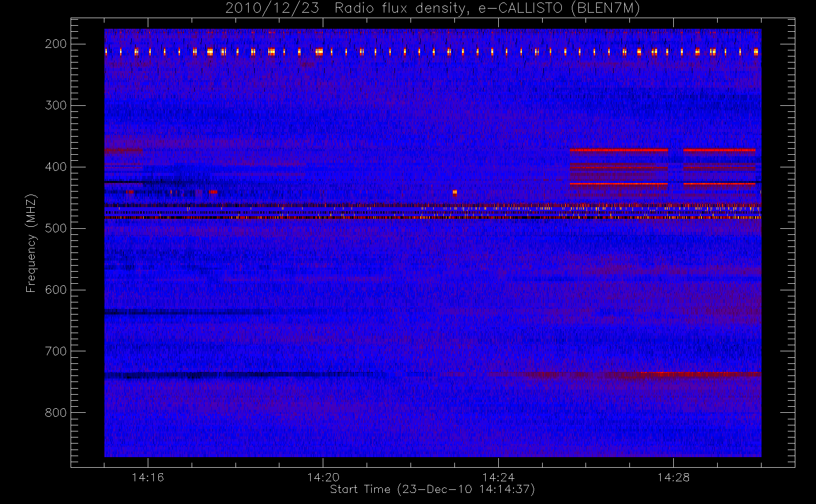Click the 700 frequency tick label
This screenshot has height=504, width=816.
click(x=55, y=351)
